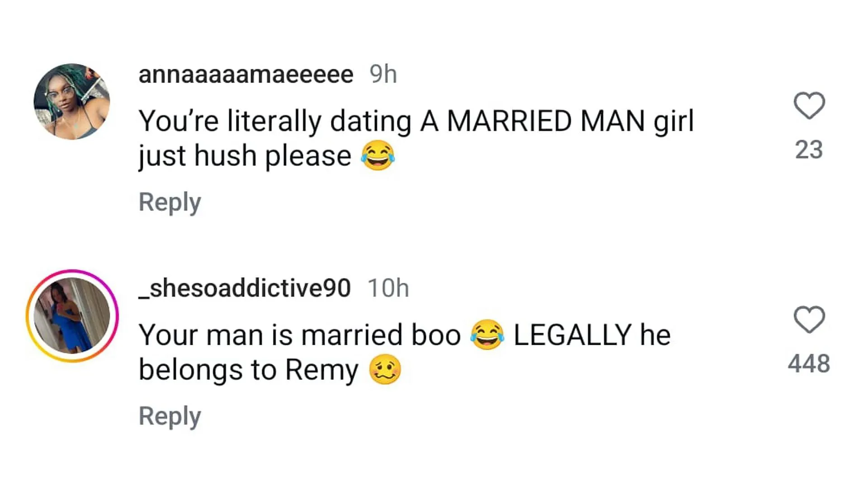Viewport: 868px width, 488px height.
Task: Click the word "Remy" in the comment
Action: tap(321, 370)
